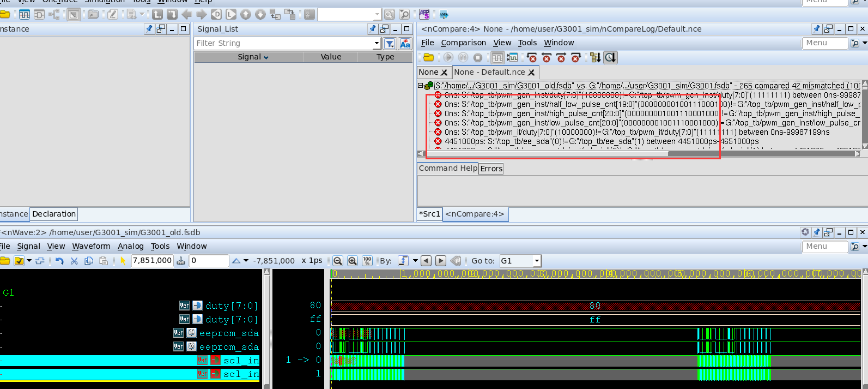Click the open folder icon in nCompare toolbar
This screenshot has width=868, height=389.
[429, 57]
